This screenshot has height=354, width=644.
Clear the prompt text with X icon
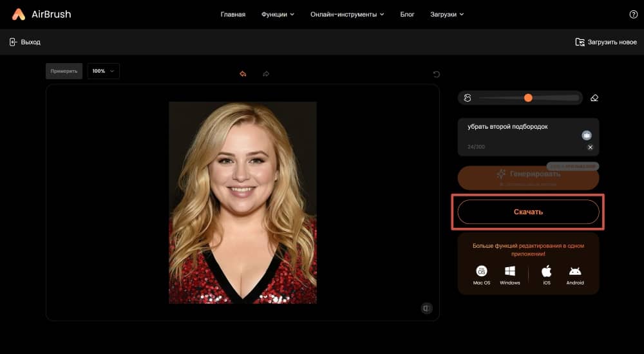590,147
